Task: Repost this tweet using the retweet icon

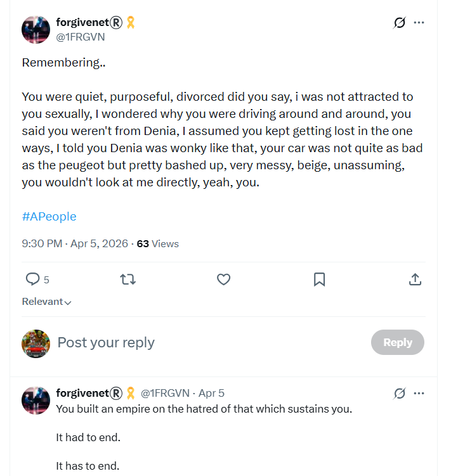Action: (x=127, y=280)
